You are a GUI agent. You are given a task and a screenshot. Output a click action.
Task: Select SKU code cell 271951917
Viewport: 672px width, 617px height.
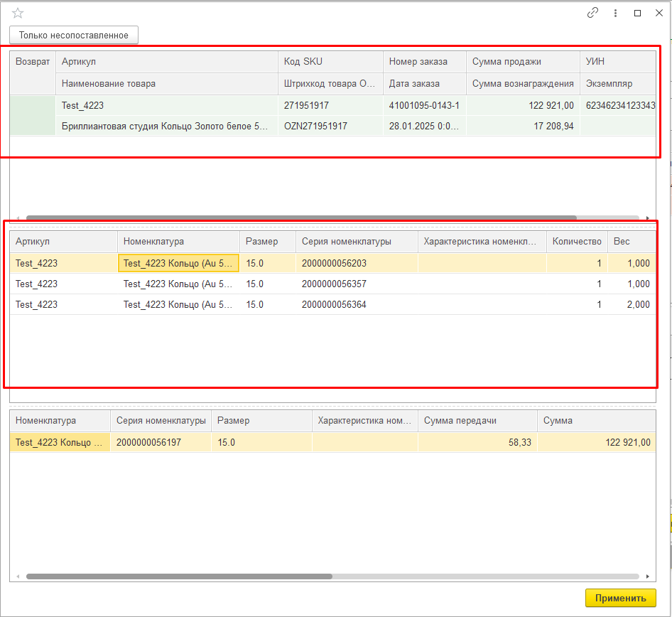[x=330, y=105]
